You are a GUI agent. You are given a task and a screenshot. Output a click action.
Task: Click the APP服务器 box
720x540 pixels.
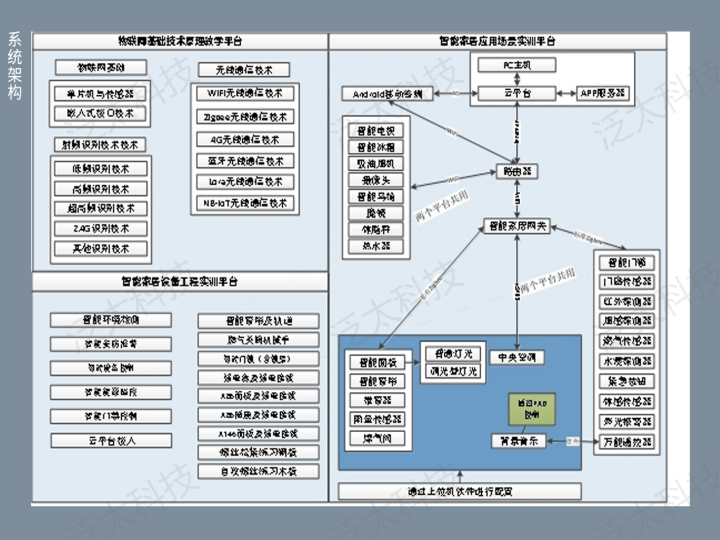603,93
